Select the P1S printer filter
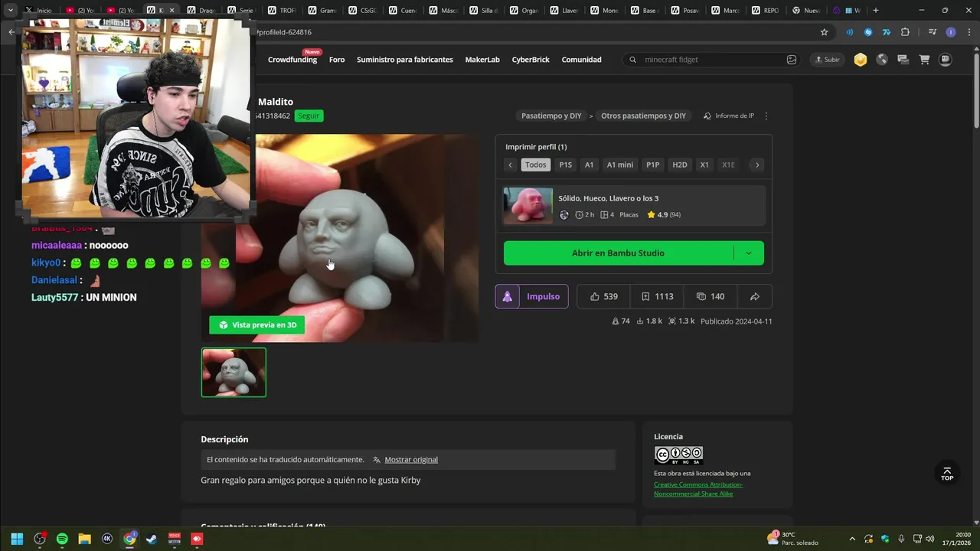The height and width of the screenshot is (551, 980). point(565,165)
